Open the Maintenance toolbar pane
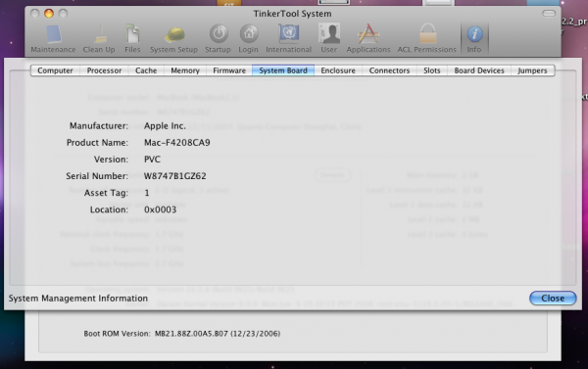The height and width of the screenshot is (369, 588). tap(53, 39)
